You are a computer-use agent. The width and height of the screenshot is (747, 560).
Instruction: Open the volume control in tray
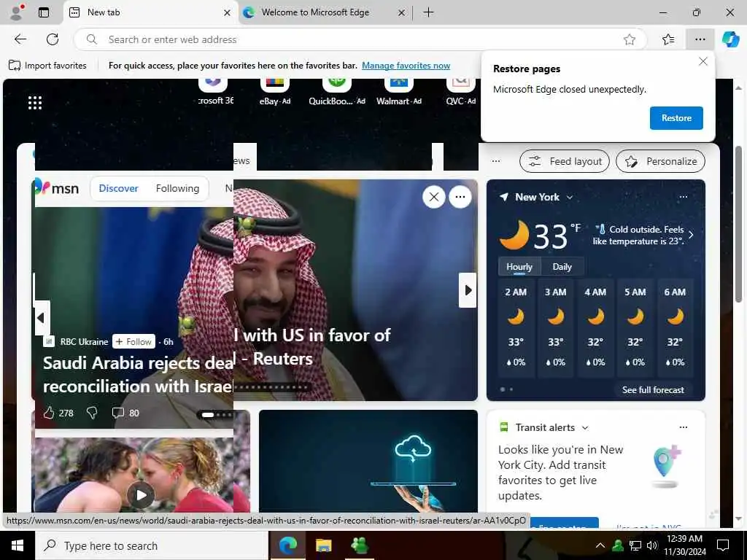coord(652,545)
